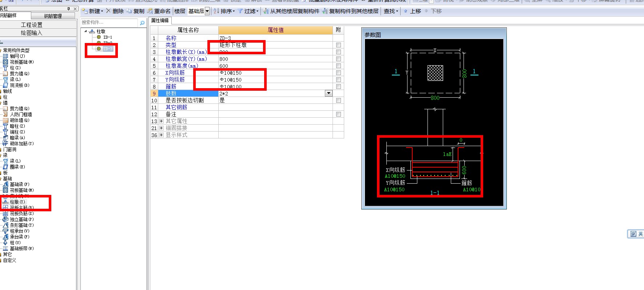Expand the 自定义 folder in navigation
Screen dimensions: 644x290
click(x=9, y=260)
